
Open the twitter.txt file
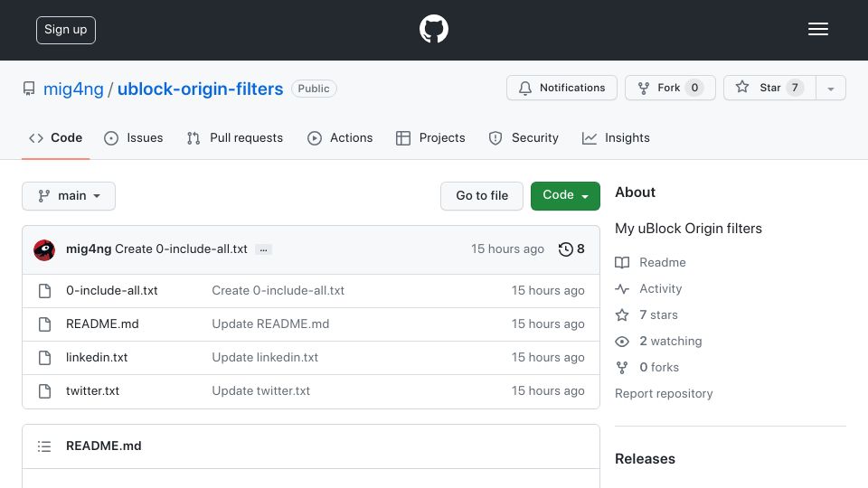(92, 390)
